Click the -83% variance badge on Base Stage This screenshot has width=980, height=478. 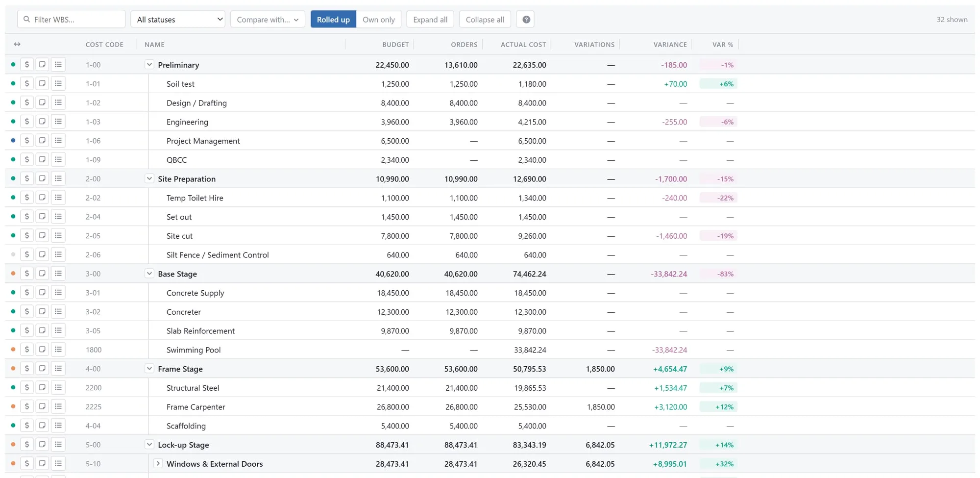[x=719, y=274]
